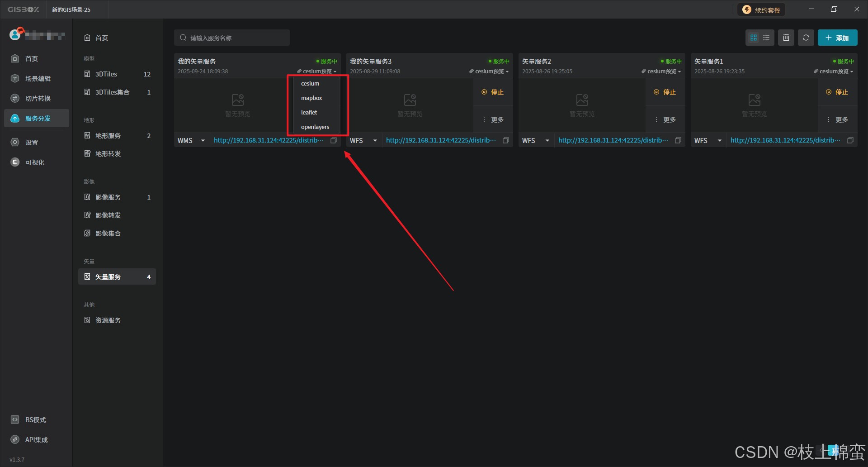Select openlayers from the preview menu

(x=315, y=127)
